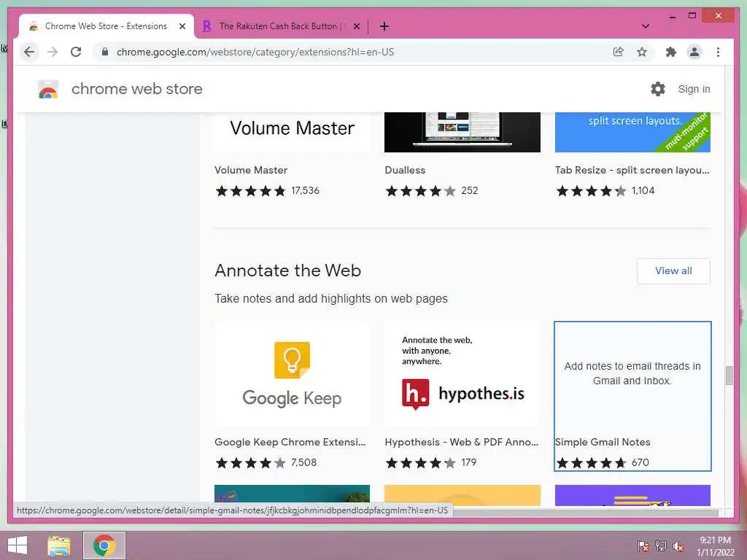Click the Chrome Web Store logo
Screen dimensions: 747x560
pyautogui.click(x=48, y=89)
